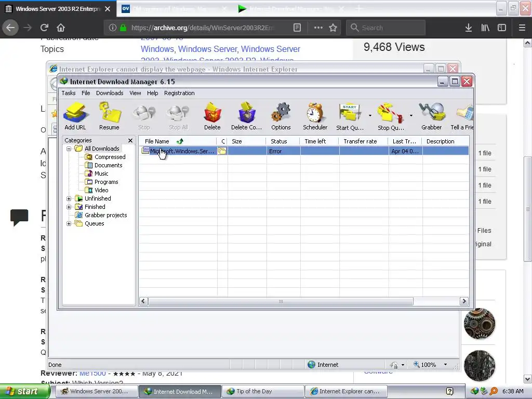Open the Scheduler clock icon
This screenshot has width=532, height=399.
pyautogui.click(x=315, y=116)
